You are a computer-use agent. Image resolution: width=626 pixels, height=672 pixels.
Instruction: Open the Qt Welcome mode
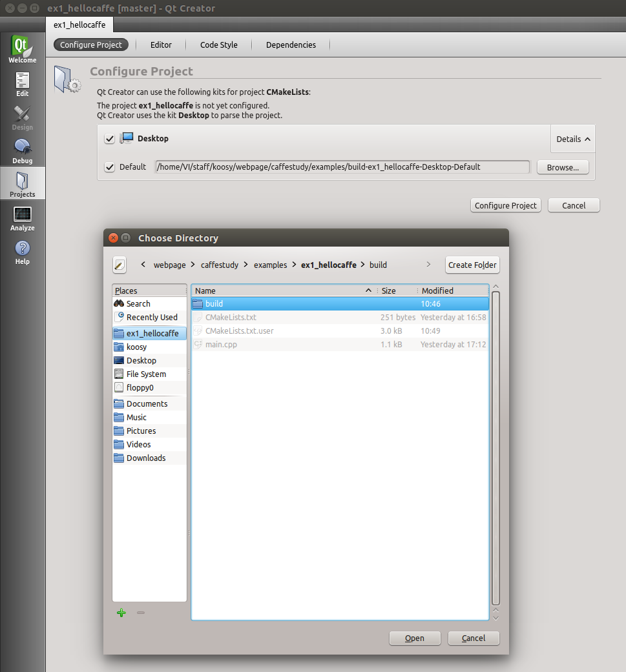click(x=23, y=49)
